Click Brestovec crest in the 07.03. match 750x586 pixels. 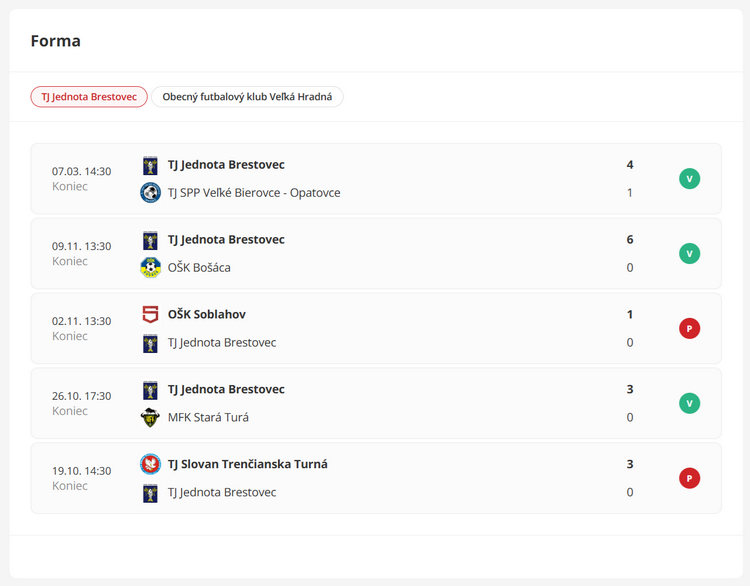click(150, 165)
